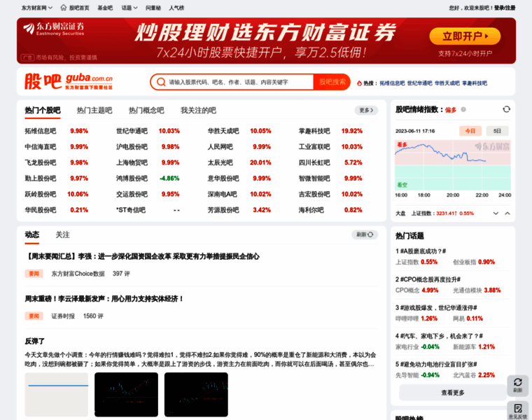
Task: Open 基金吧 in top navigation
Action: pos(105,8)
